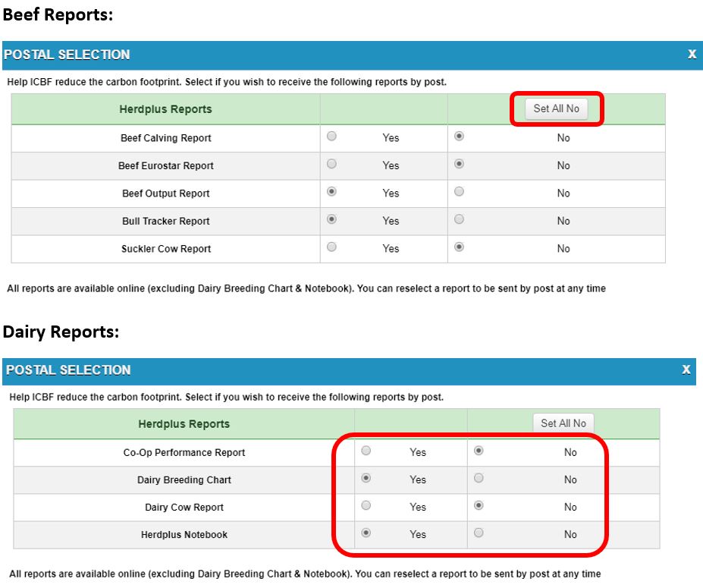The height and width of the screenshot is (588, 703).
Task: Select No for Beef Calving Report
Action: tap(459, 136)
